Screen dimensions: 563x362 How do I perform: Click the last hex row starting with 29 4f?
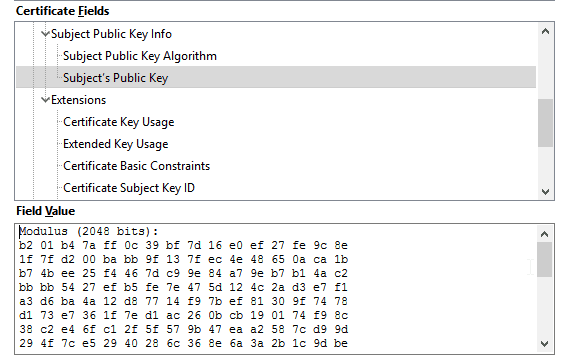(x=183, y=343)
